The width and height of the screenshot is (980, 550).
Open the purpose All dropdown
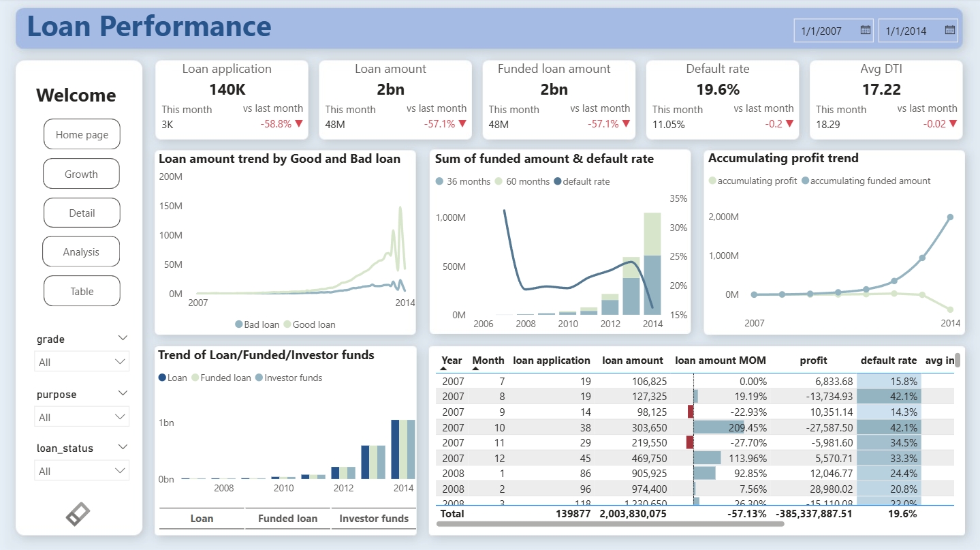pos(82,417)
